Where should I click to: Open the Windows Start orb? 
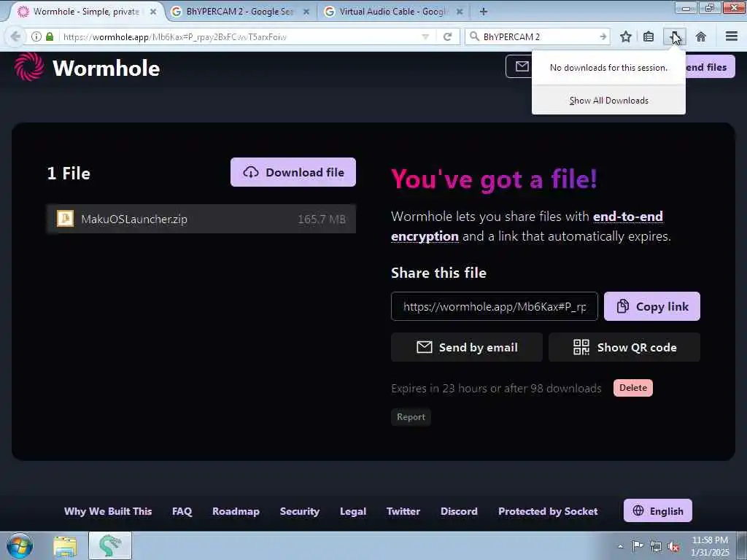coord(20,545)
